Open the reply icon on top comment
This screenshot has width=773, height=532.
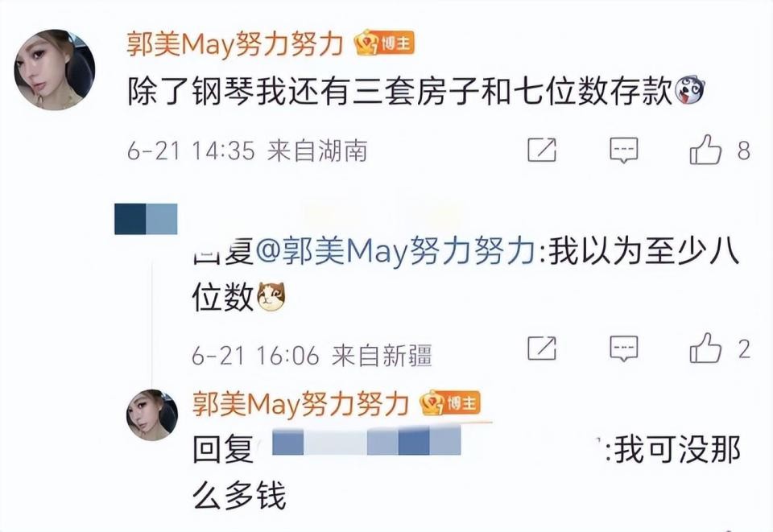pos(623,151)
